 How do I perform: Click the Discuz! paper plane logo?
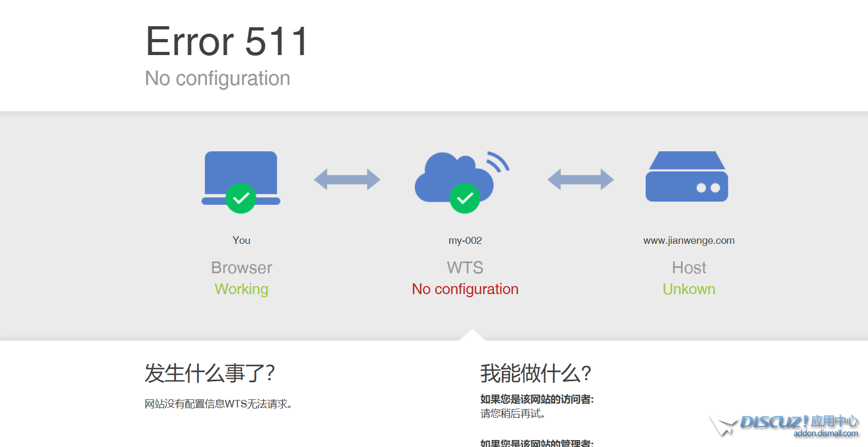click(x=723, y=426)
